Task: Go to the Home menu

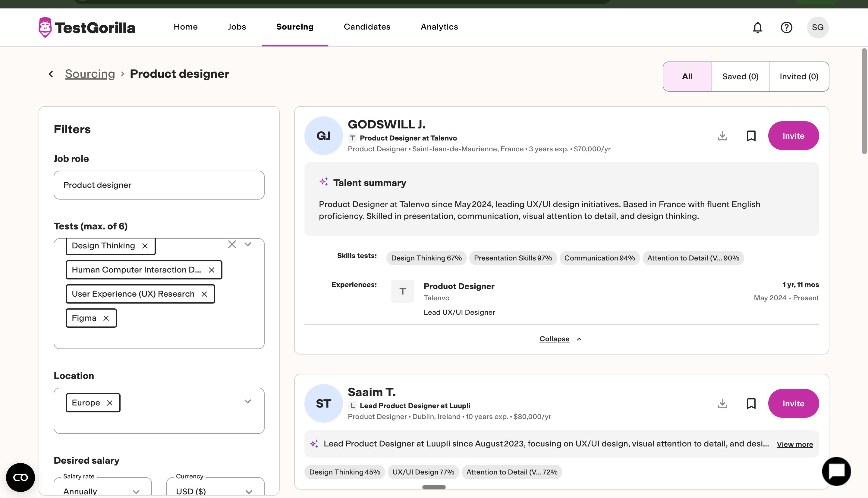Action: tap(186, 27)
